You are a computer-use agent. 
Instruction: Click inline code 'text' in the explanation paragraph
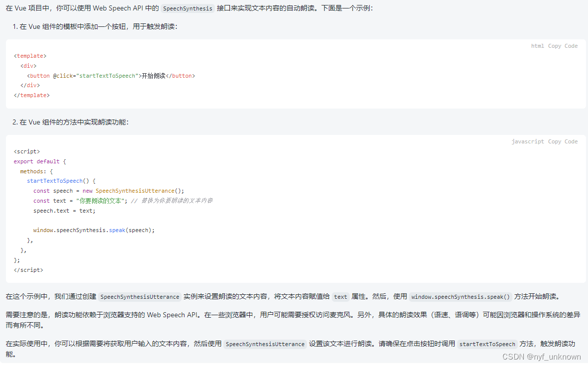coord(340,297)
